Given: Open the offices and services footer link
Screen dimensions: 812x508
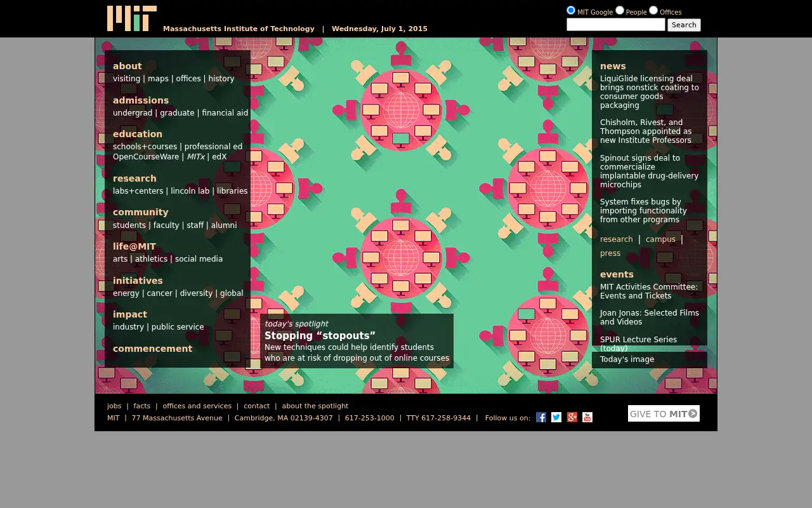Looking at the screenshot, I should pyautogui.click(x=197, y=406).
